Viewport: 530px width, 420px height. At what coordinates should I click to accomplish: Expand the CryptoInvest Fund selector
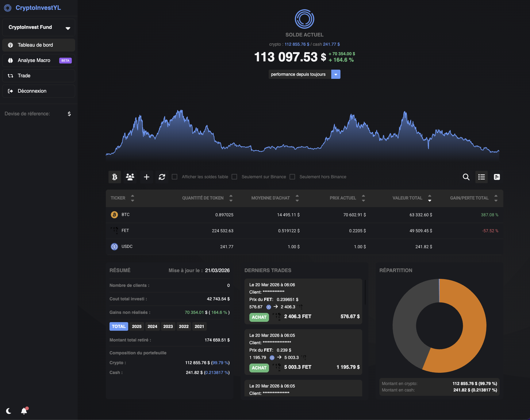[68, 27]
